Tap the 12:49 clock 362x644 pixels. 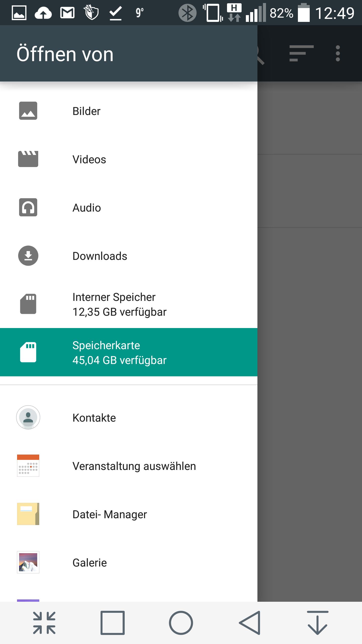335,13
